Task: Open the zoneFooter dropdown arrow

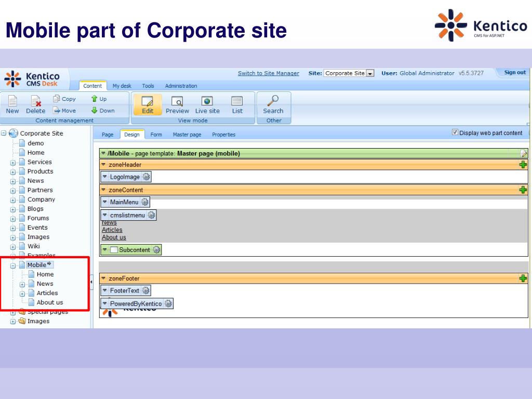Action: tap(103, 278)
